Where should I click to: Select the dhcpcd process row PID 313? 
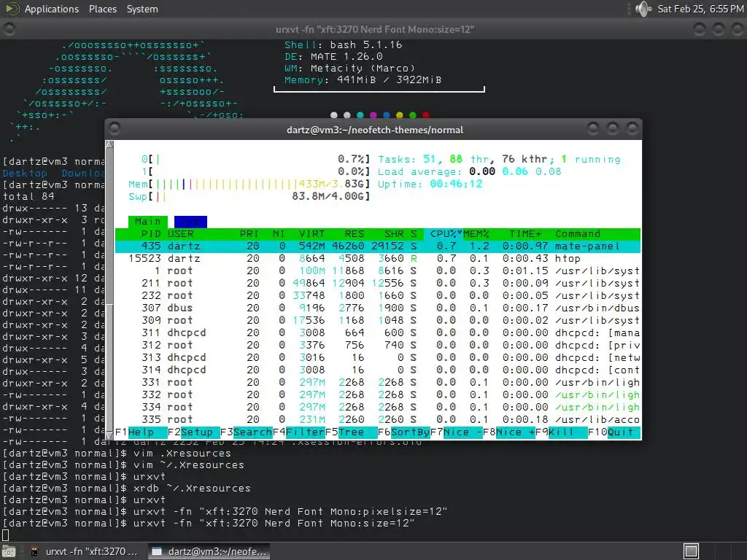point(378,357)
